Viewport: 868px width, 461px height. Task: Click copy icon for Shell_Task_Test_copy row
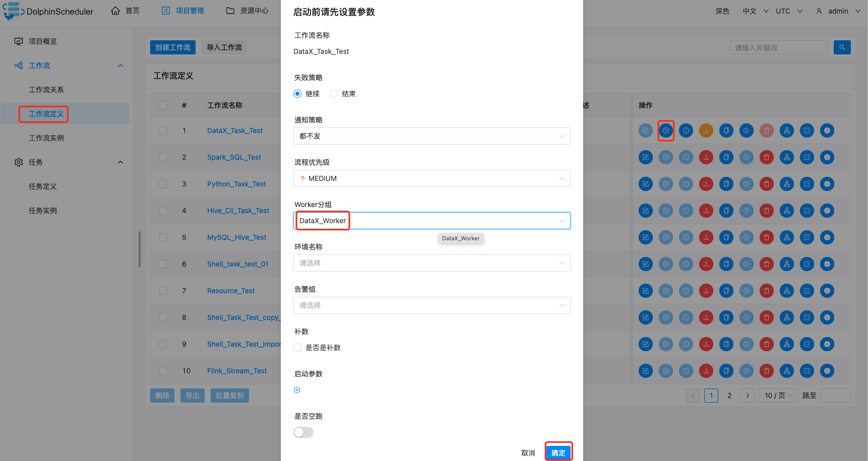(x=726, y=317)
